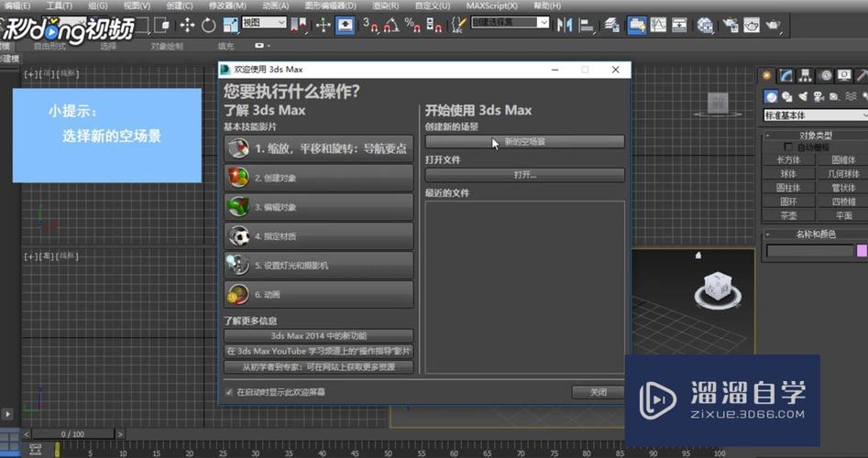Collapse the 名称和颜色 rollout

click(x=815, y=234)
